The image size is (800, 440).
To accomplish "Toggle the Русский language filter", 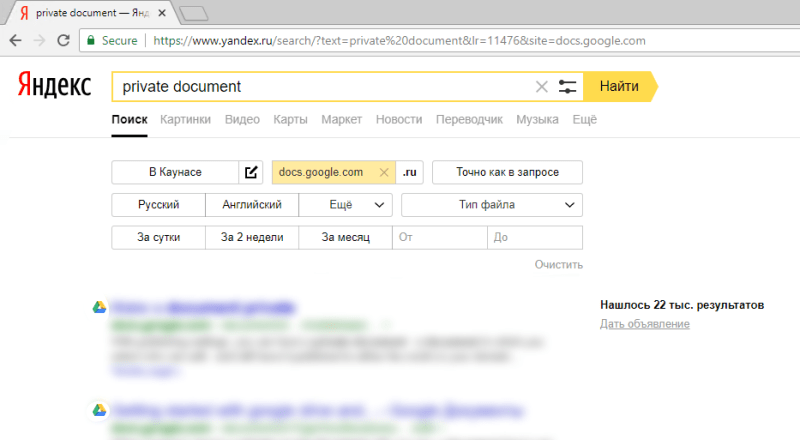I will click(x=158, y=205).
